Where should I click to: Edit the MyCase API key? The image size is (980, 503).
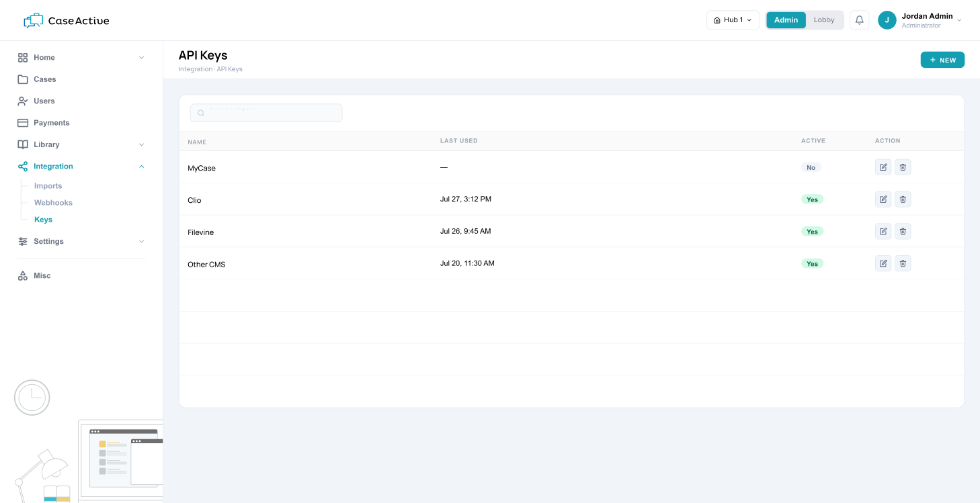click(883, 167)
